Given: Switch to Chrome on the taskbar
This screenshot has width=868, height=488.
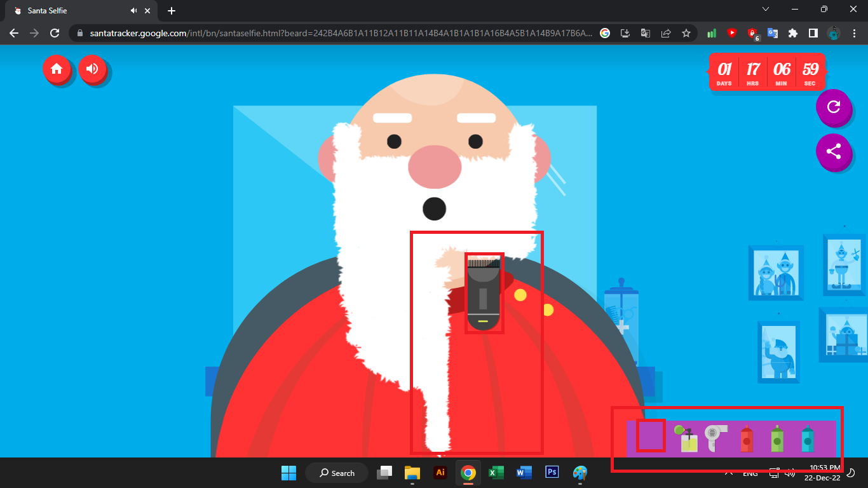Looking at the screenshot, I should [468, 473].
